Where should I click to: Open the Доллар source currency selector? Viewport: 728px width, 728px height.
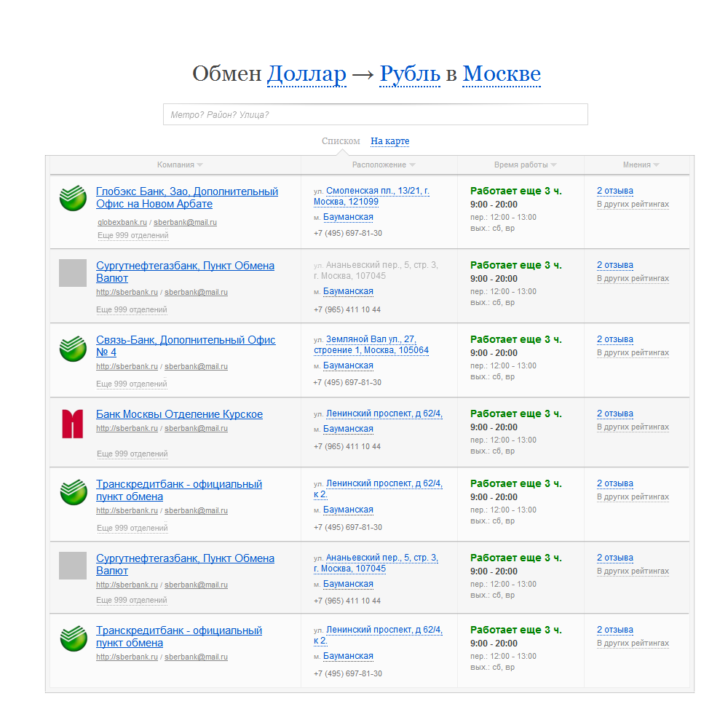[x=306, y=74]
